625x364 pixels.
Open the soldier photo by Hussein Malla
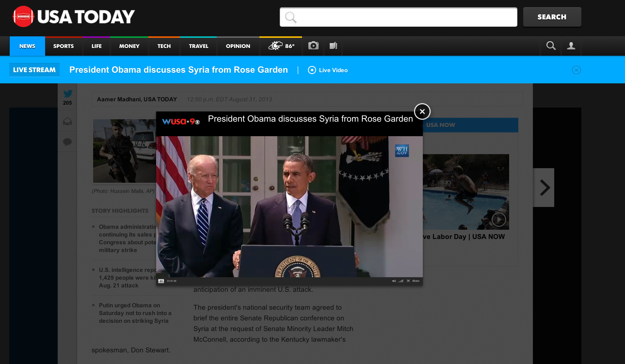(x=125, y=151)
